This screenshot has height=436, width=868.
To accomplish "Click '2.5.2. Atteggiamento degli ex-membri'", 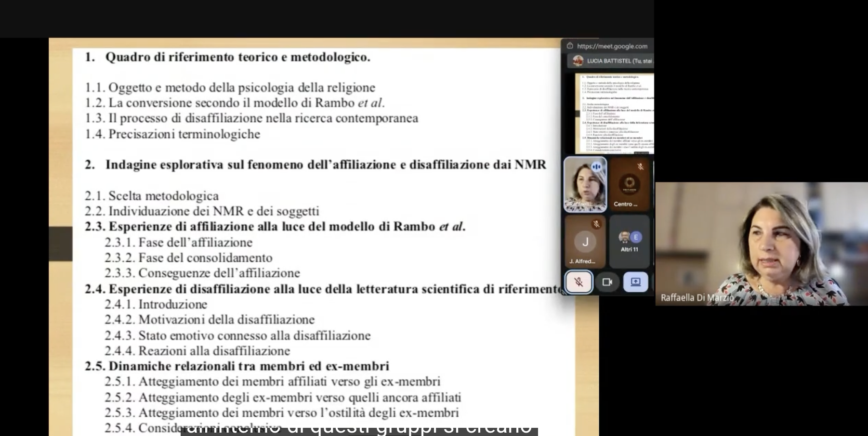I will click(283, 398).
